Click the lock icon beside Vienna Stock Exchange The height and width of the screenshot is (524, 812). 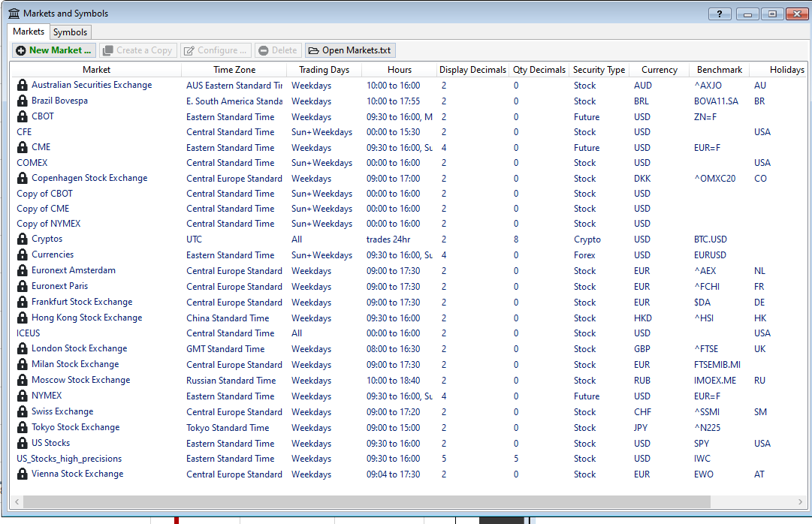[x=23, y=474]
